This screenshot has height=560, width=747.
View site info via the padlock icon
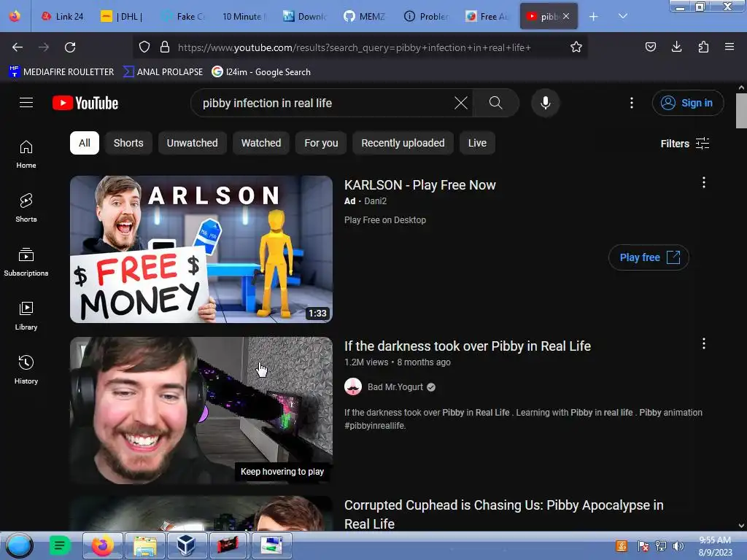165,47
